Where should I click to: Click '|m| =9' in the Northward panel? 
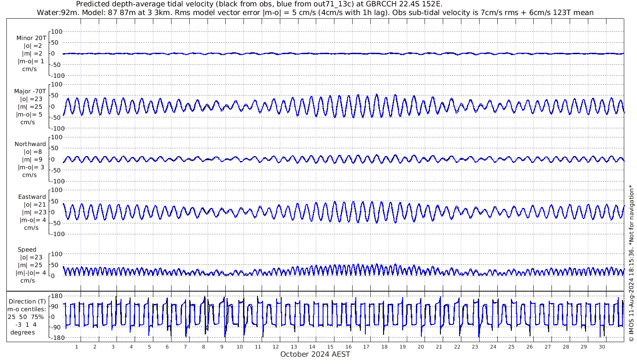[32, 160]
